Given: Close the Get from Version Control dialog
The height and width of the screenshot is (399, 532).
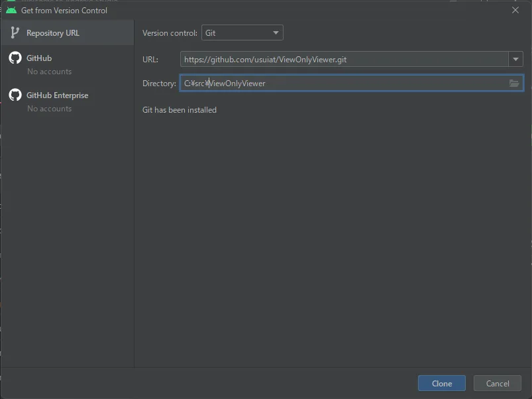Looking at the screenshot, I should 515,11.
